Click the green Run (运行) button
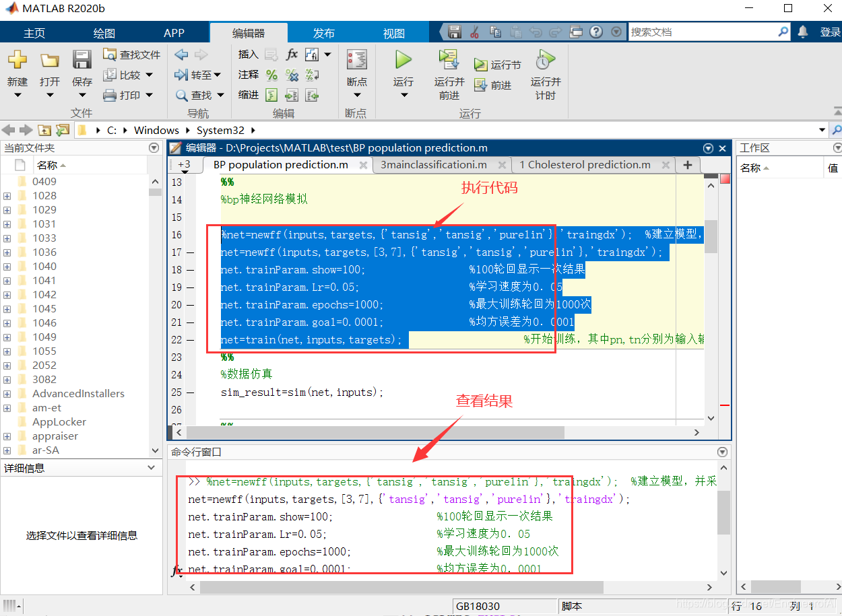 pos(403,60)
